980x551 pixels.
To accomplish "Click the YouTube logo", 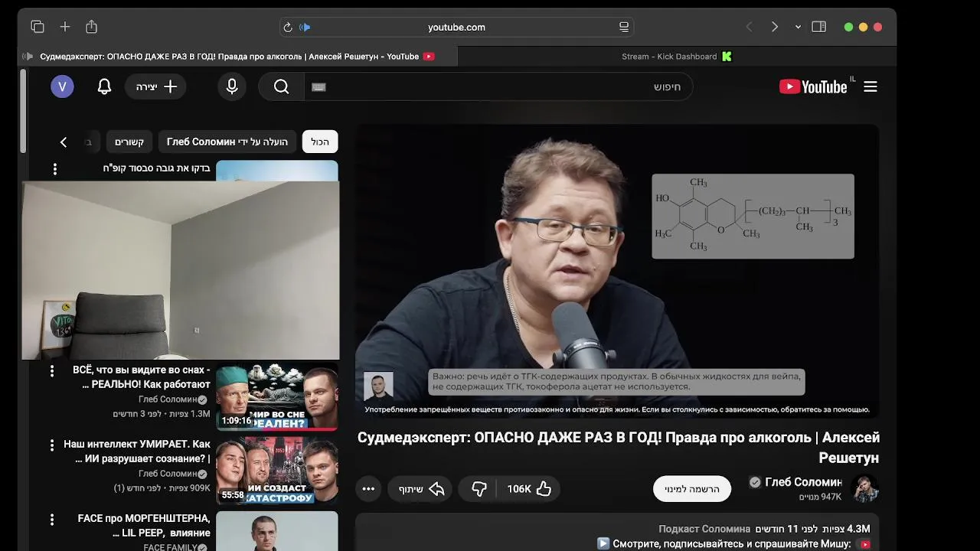I will click(x=813, y=87).
